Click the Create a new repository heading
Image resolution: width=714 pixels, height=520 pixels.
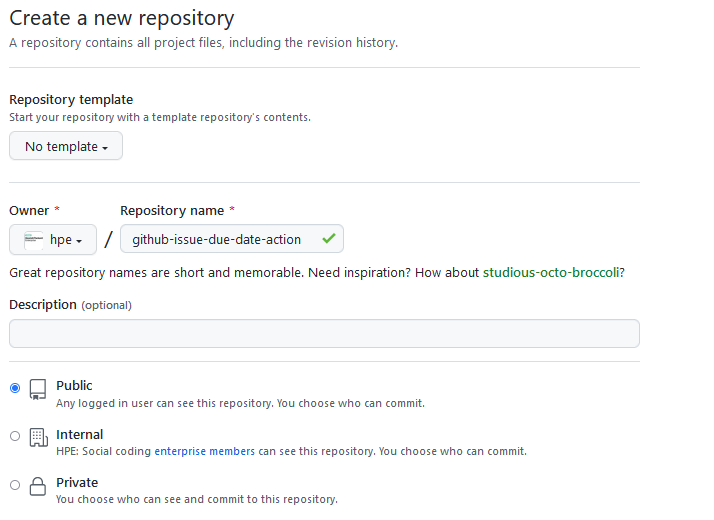(x=122, y=18)
